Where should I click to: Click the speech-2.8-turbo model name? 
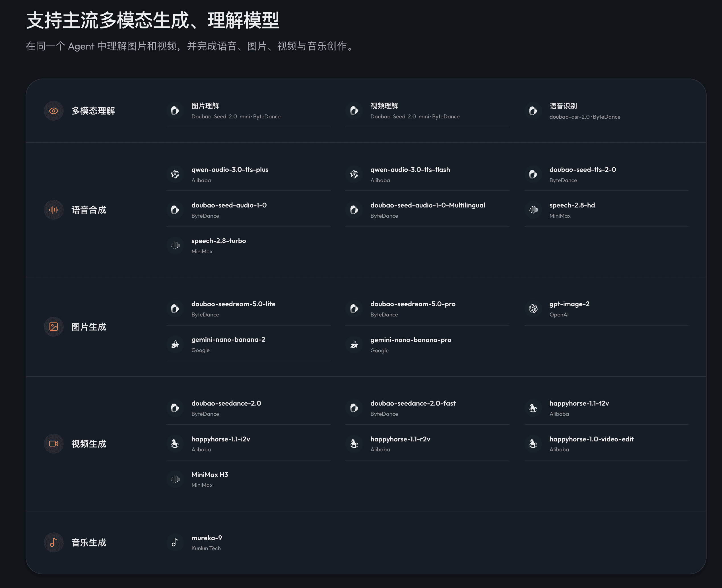click(219, 241)
